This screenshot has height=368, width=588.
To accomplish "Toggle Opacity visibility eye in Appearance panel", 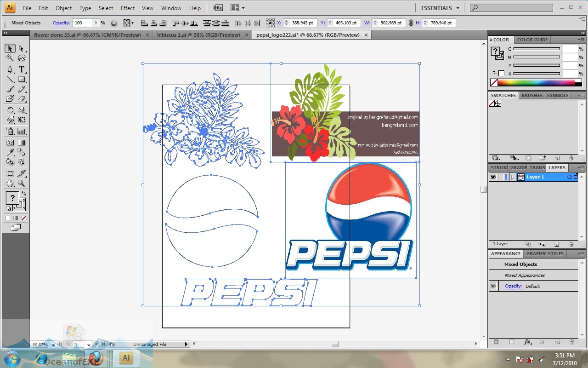I will [x=493, y=286].
